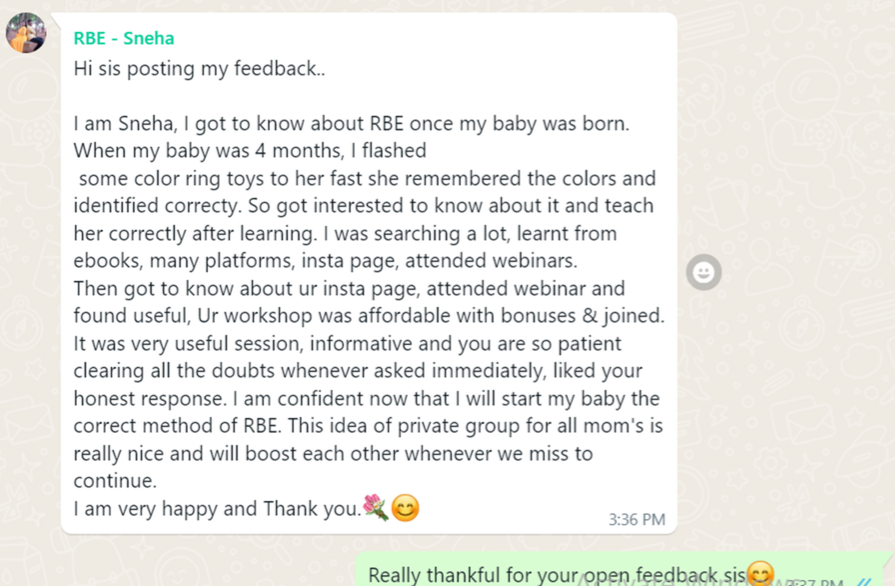Viewport: 895px width, 586px height.
Task: Open the sender name "RBE - Sneha"
Action: [123, 39]
